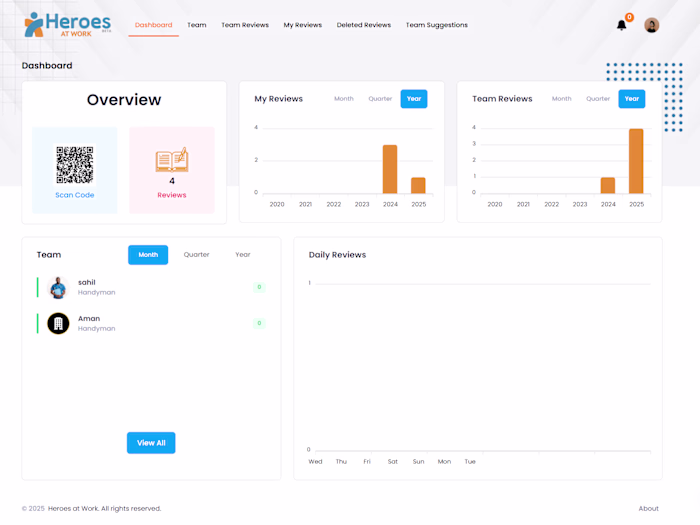The height and width of the screenshot is (525, 700).
Task: Select Quarter in My Reviews chart
Action: 380,99
